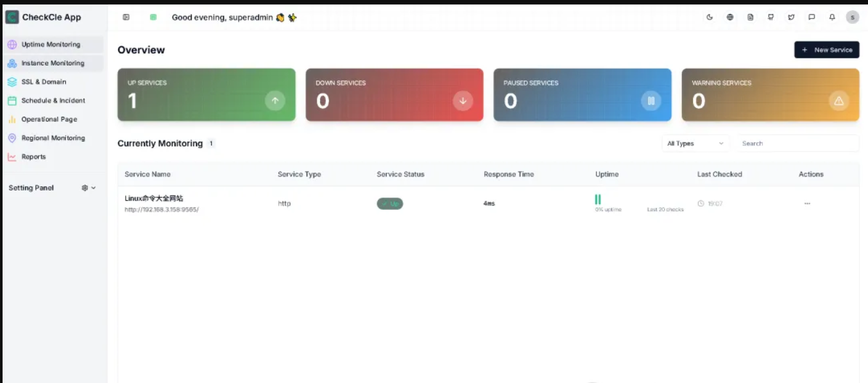The width and height of the screenshot is (868, 383).
Task: Click the 4ms response time value
Action: pos(489,203)
